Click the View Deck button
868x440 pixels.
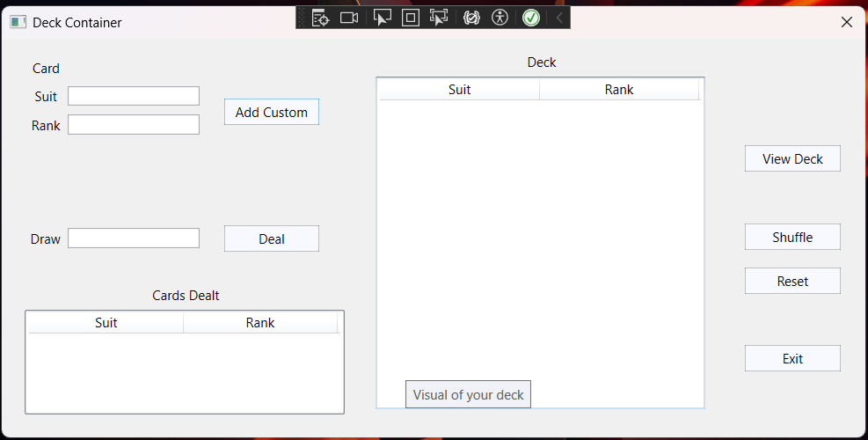click(792, 158)
